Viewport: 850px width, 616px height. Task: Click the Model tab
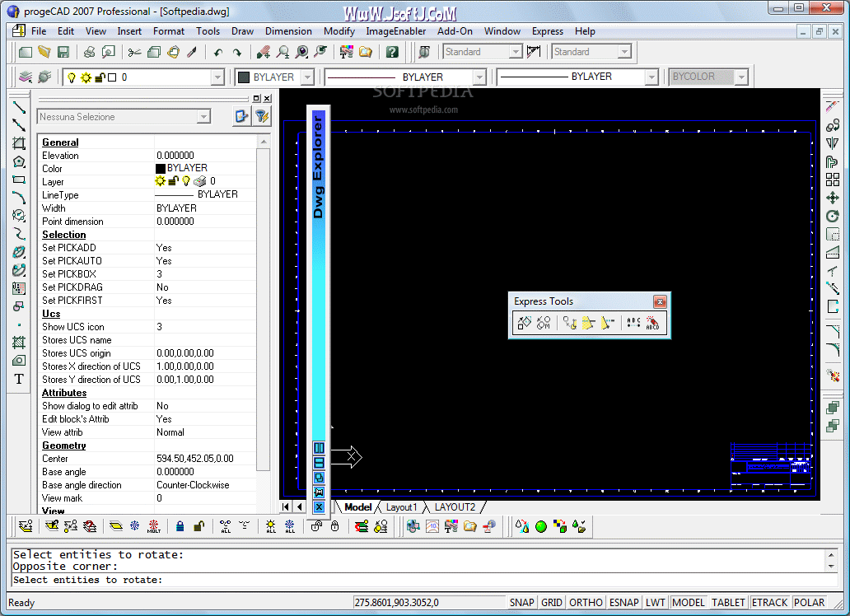coord(357,507)
